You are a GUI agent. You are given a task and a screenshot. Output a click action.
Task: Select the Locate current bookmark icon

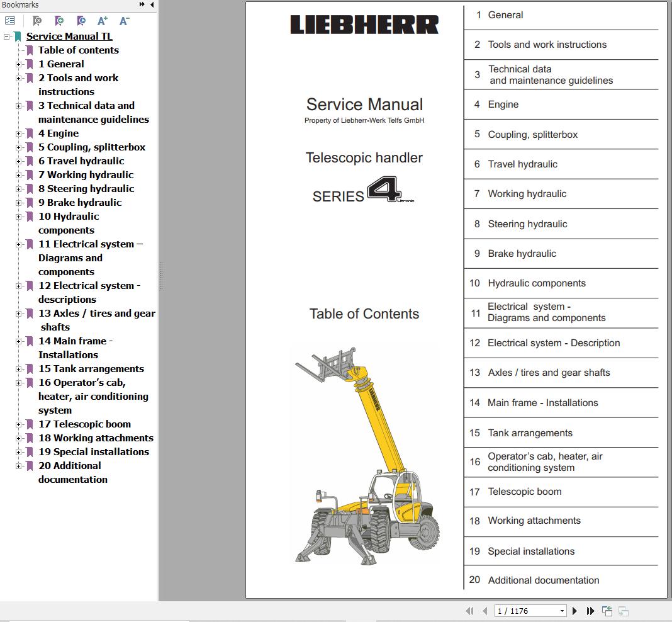81,21
